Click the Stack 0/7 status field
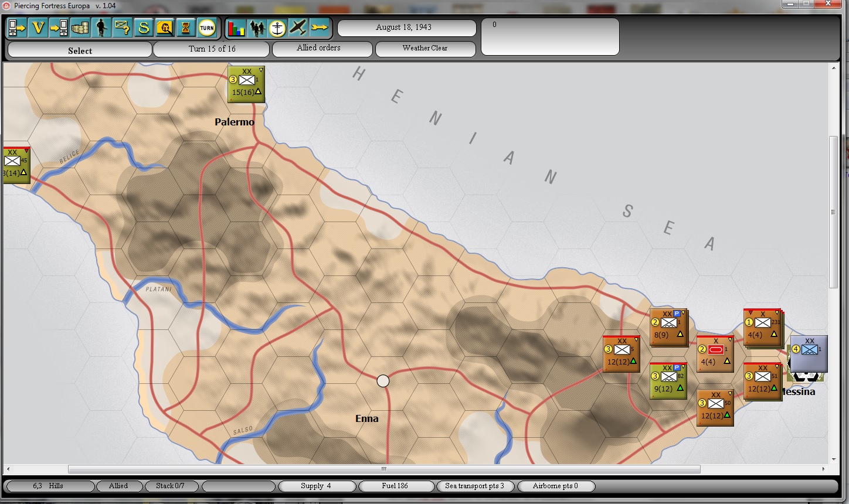The width and height of the screenshot is (849, 504). coord(171,486)
